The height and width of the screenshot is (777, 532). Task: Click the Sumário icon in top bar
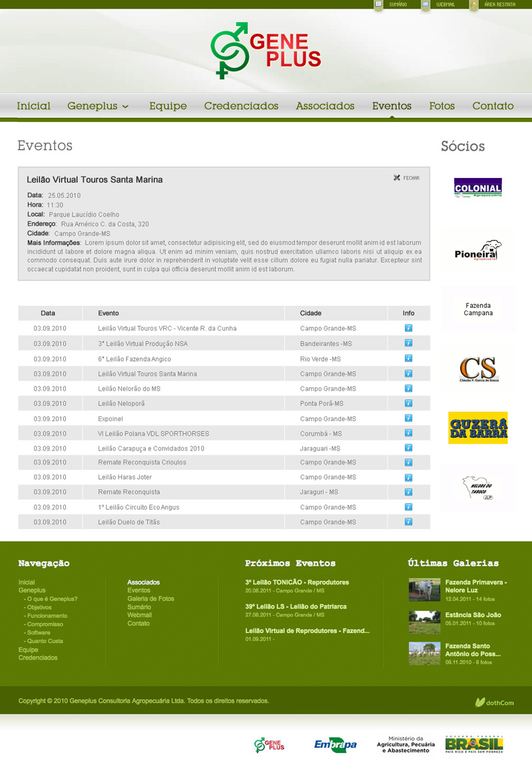(378, 5)
